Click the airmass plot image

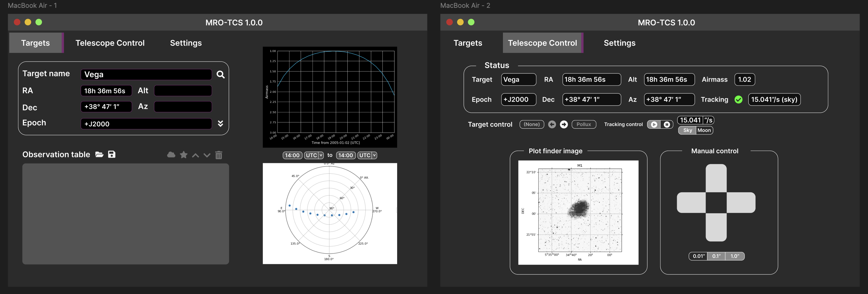[x=330, y=97]
